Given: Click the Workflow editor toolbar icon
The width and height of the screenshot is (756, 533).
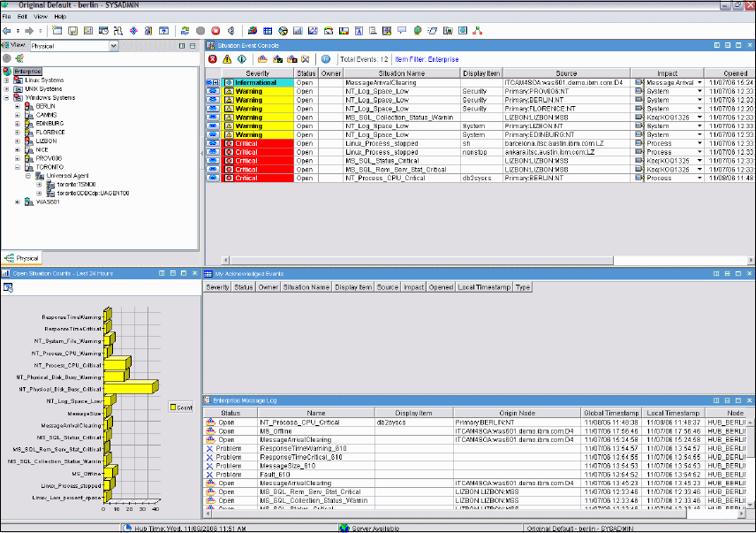Looking at the screenshot, I should [x=118, y=31].
